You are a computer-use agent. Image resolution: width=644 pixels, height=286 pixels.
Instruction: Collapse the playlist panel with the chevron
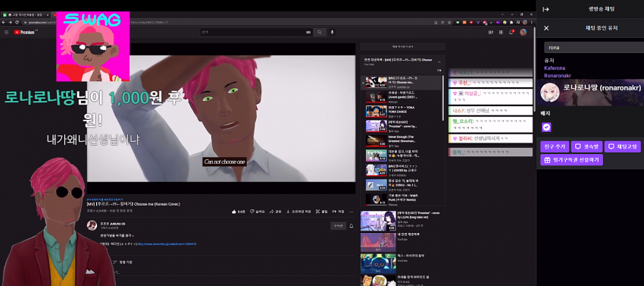tap(439, 62)
